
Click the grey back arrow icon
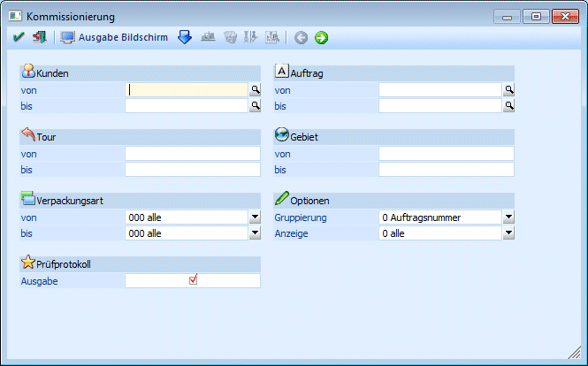pos(301,37)
